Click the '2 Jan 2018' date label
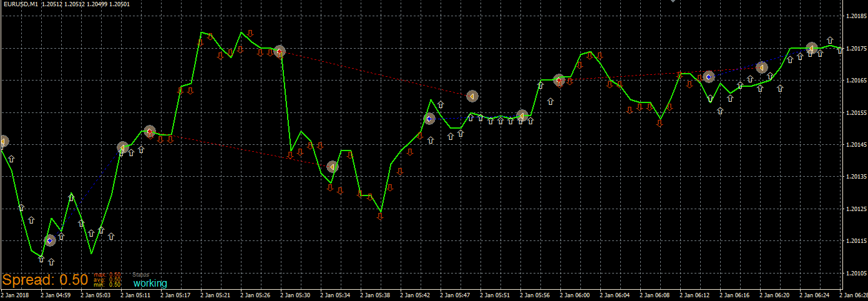This screenshot has width=868, height=301. [x=15, y=295]
